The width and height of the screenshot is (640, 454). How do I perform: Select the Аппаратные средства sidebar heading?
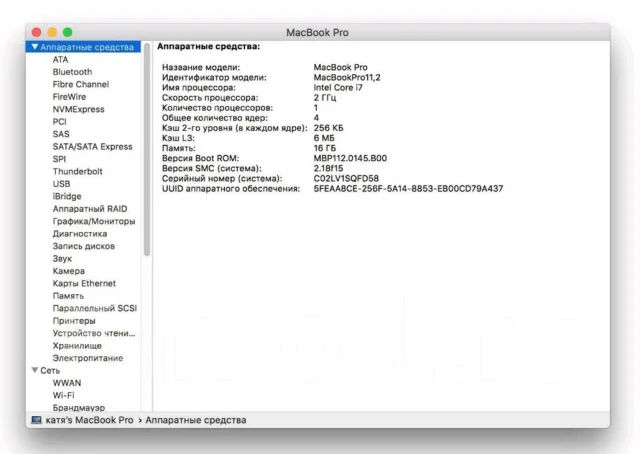click(87, 47)
